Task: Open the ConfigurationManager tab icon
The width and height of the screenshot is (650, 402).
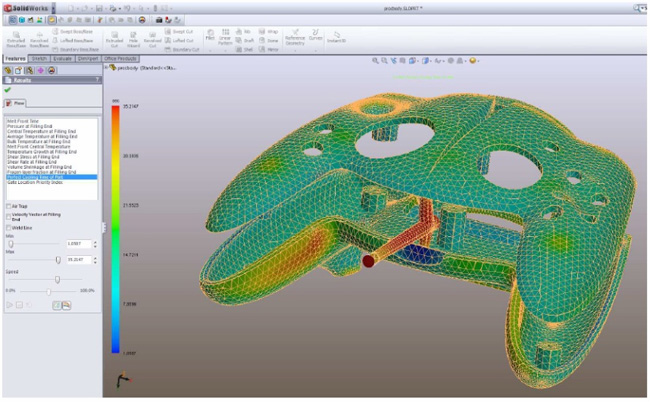Action: 29,70
